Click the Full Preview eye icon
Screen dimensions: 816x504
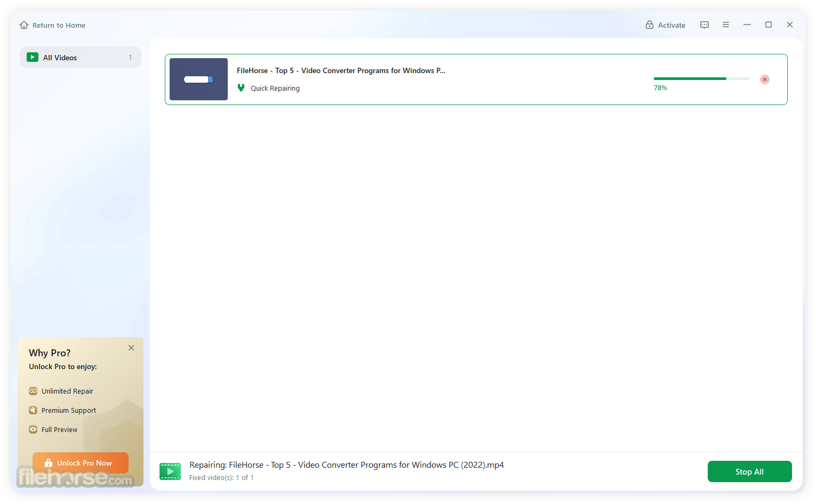[33, 429]
